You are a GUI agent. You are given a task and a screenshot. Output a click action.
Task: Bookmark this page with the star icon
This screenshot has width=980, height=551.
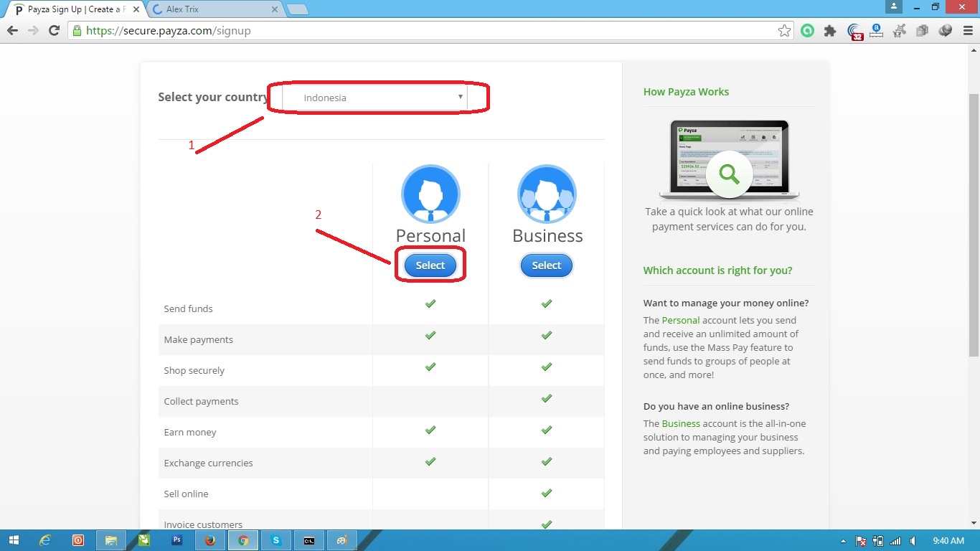[784, 31]
